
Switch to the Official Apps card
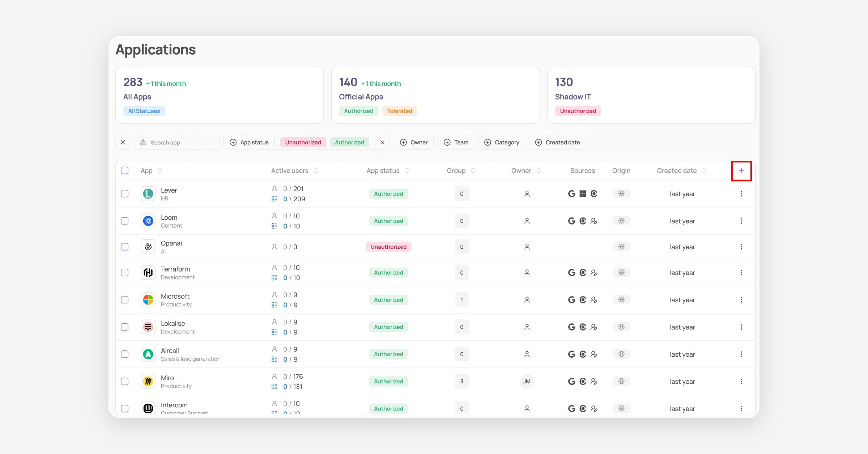pyautogui.click(x=435, y=95)
